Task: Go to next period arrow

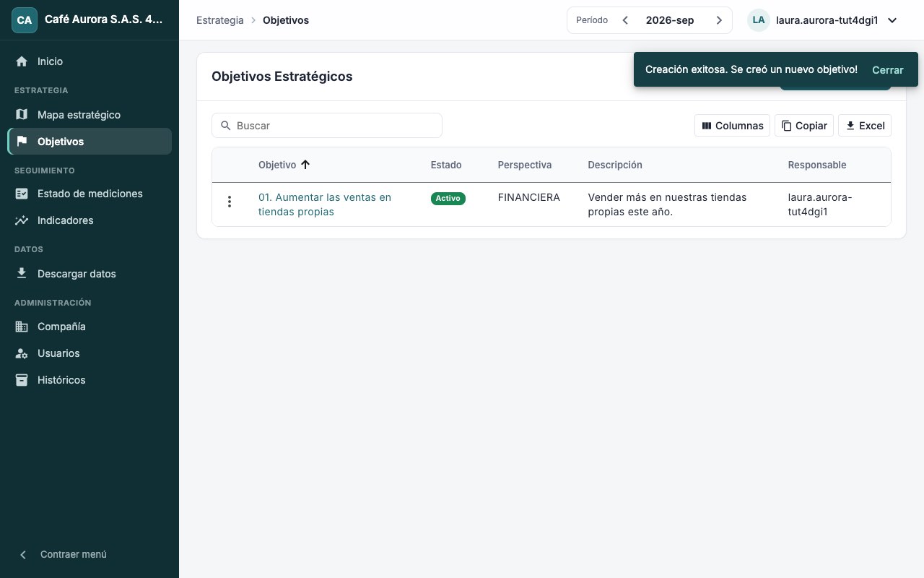Action: point(719,20)
